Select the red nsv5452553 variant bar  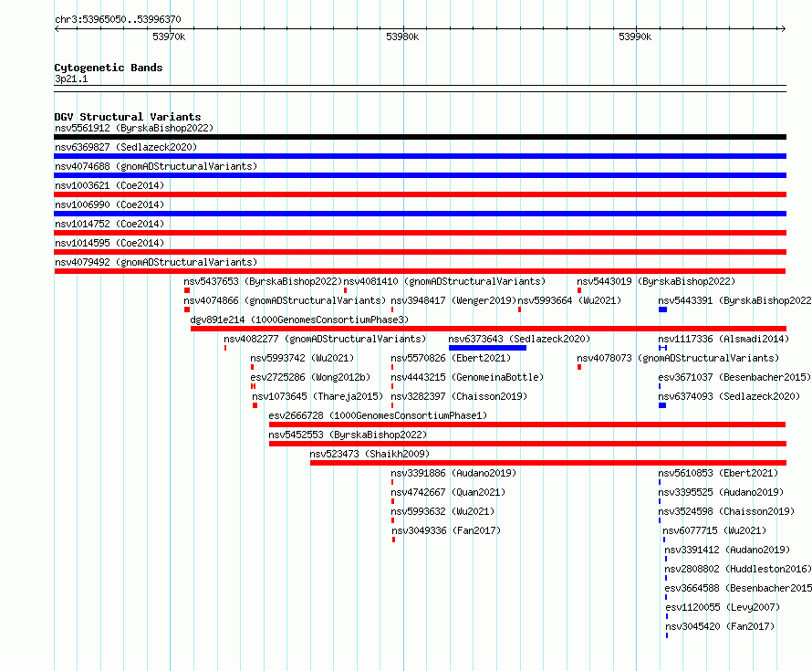point(527,444)
